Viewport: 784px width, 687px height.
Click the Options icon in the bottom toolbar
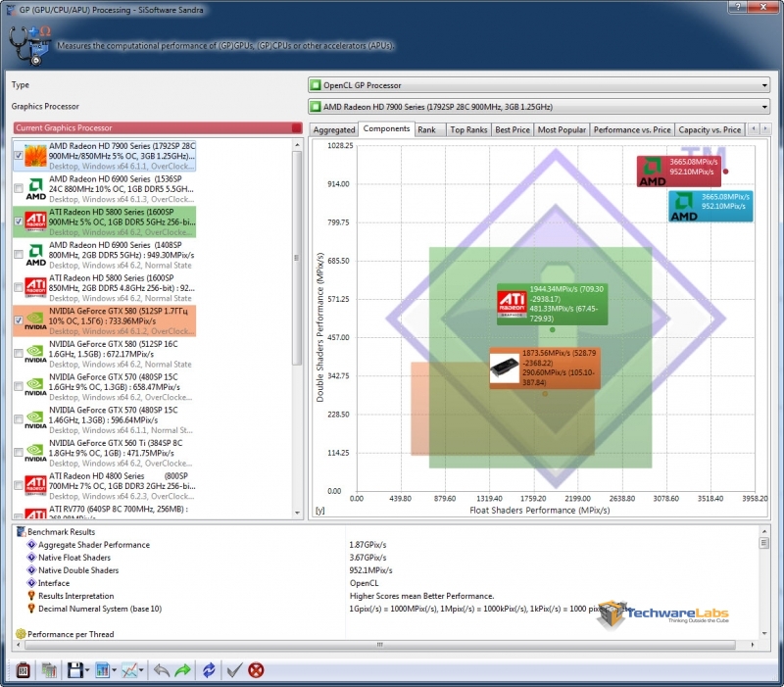pos(23,670)
